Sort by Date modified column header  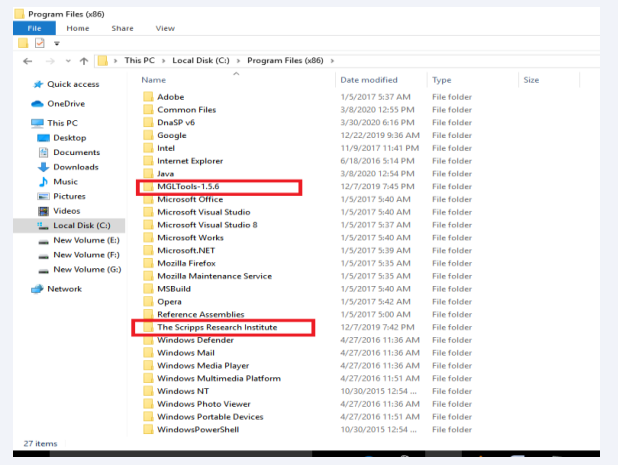[x=368, y=80]
